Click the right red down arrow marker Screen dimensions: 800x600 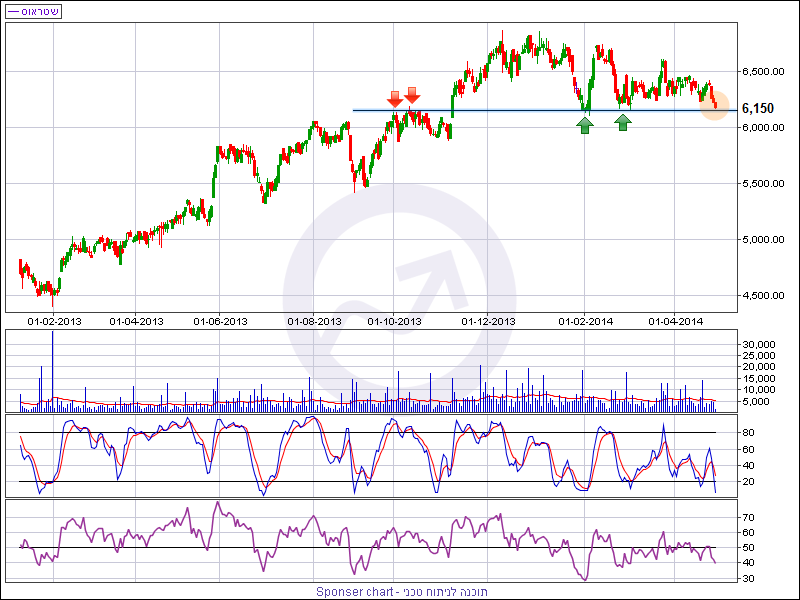(x=412, y=96)
